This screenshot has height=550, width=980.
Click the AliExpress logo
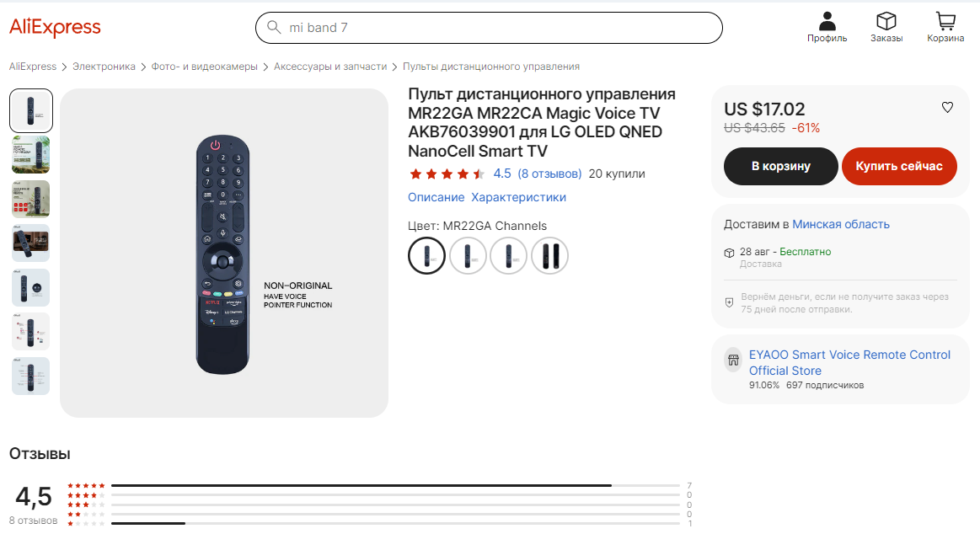(x=55, y=28)
